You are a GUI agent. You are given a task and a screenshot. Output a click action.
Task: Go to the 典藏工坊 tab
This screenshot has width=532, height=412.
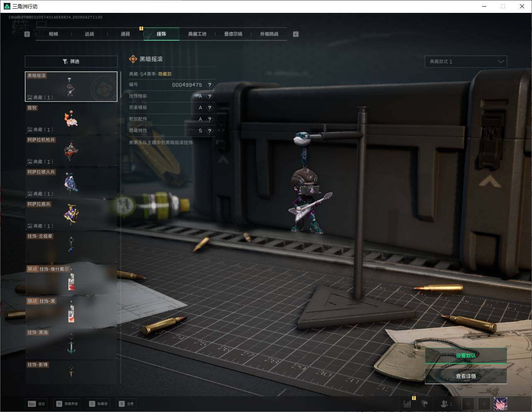coord(197,34)
